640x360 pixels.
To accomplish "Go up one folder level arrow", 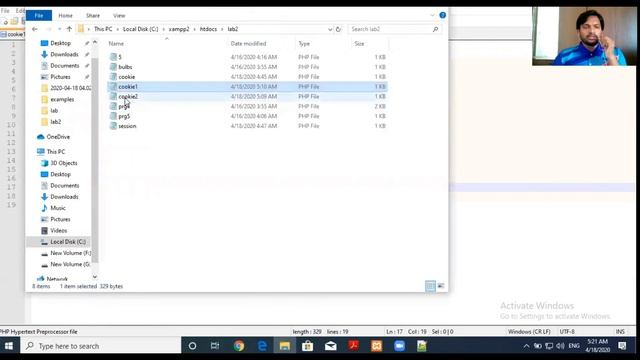I will (69, 29).
